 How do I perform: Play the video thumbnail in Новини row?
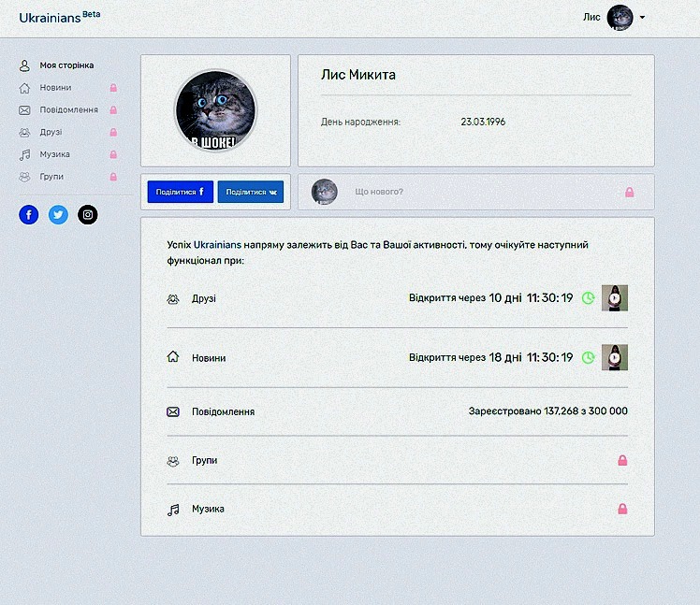[x=614, y=357]
